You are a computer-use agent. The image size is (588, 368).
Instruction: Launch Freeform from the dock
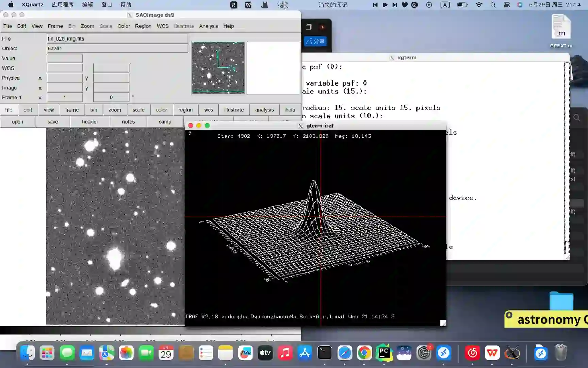point(245,353)
